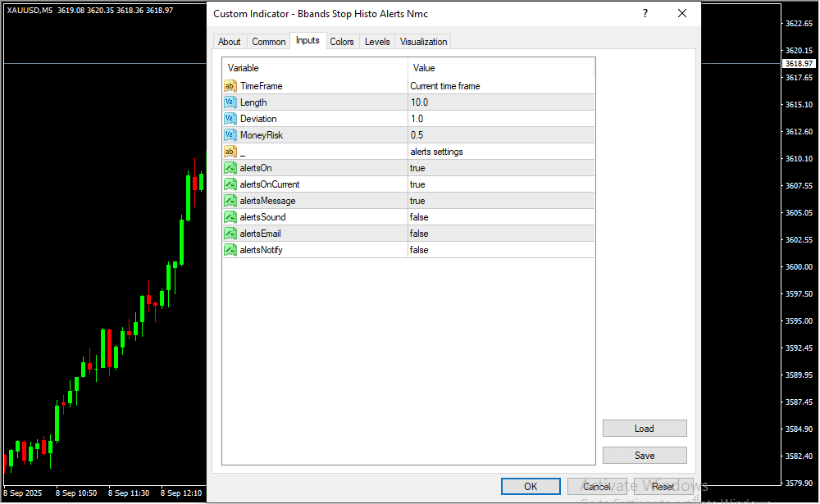
Task: Click the TimeFrame variable string icon
Action: pyautogui.click(x=230, y=86)
